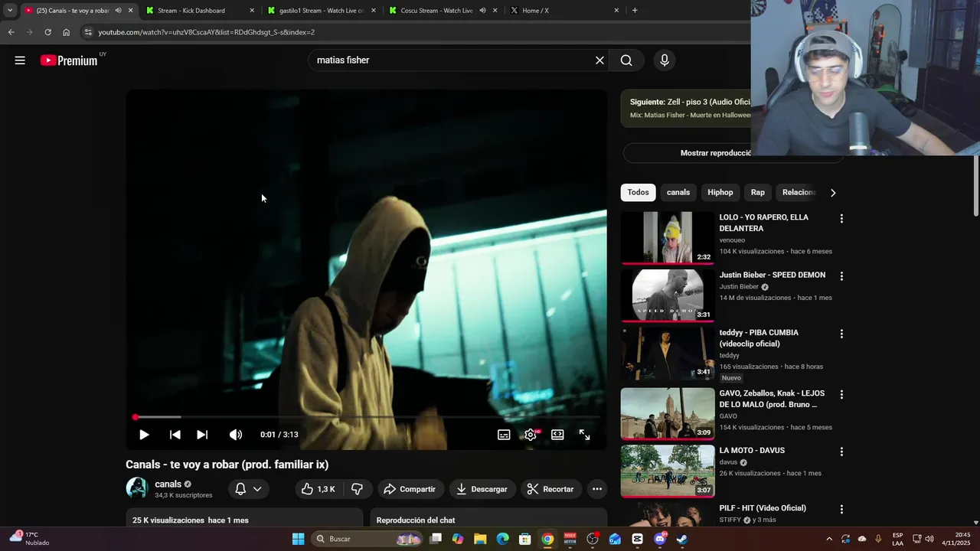Click the address bar URL
Viewport: 980px width, 551px height.
point(207,32)
